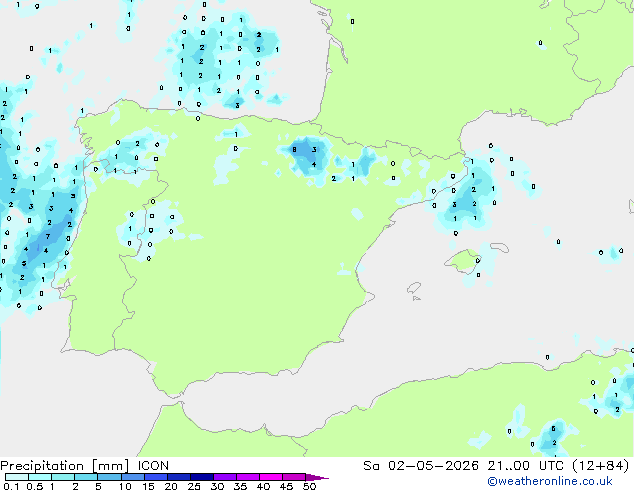The width and height of the screenshot is (634, 490).
Task: Select the 30–35 mm purple swatch
Action: (225, 477)
